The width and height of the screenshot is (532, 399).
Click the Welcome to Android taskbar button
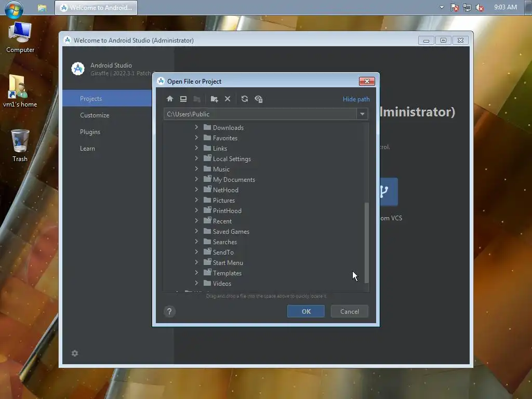point(96,8)
